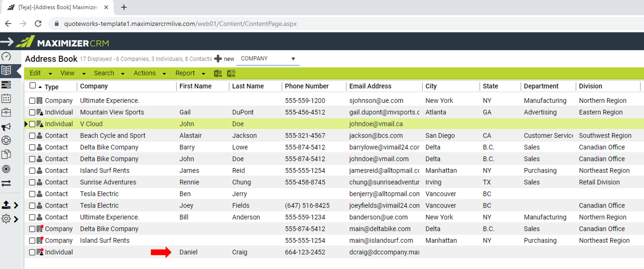Screen dimensions: 644x269
Task: Open the Dashboard gauge icon in sidebar
Action: (6, 57)
